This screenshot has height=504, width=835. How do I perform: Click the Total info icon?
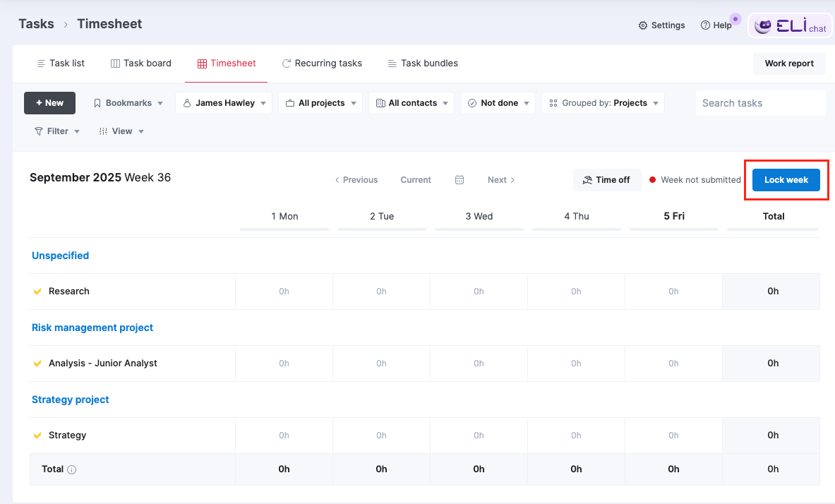(72, 470)
